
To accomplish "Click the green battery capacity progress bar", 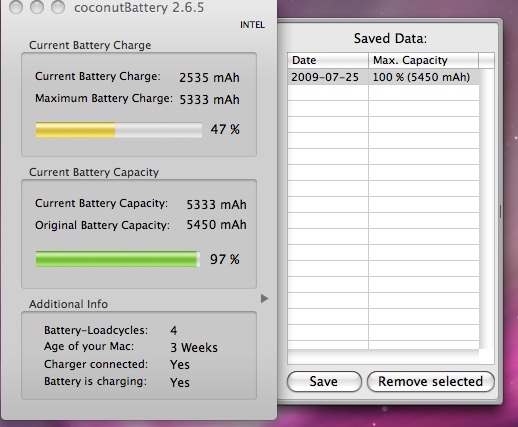I will coord(118,259).
